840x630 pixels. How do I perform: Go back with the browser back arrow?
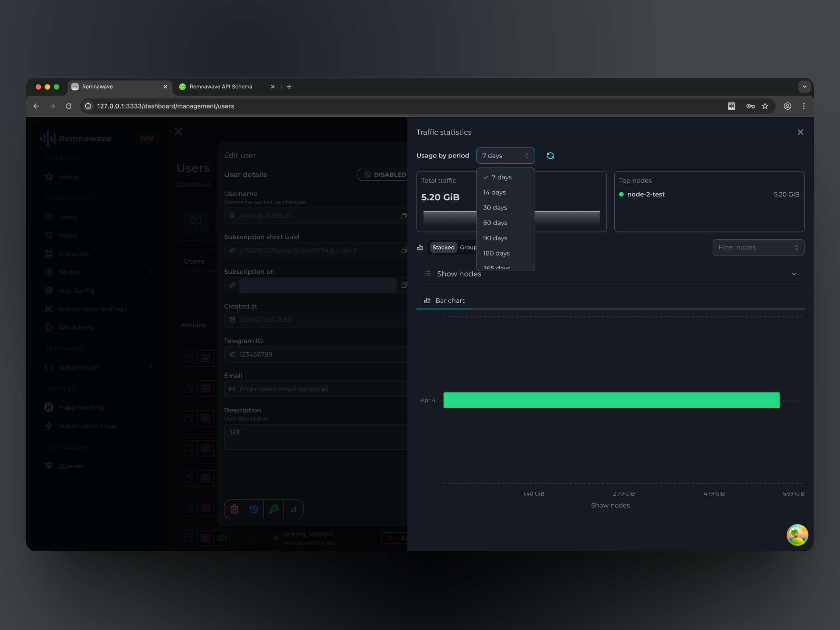pyautogui.click(x=36, y=106)
